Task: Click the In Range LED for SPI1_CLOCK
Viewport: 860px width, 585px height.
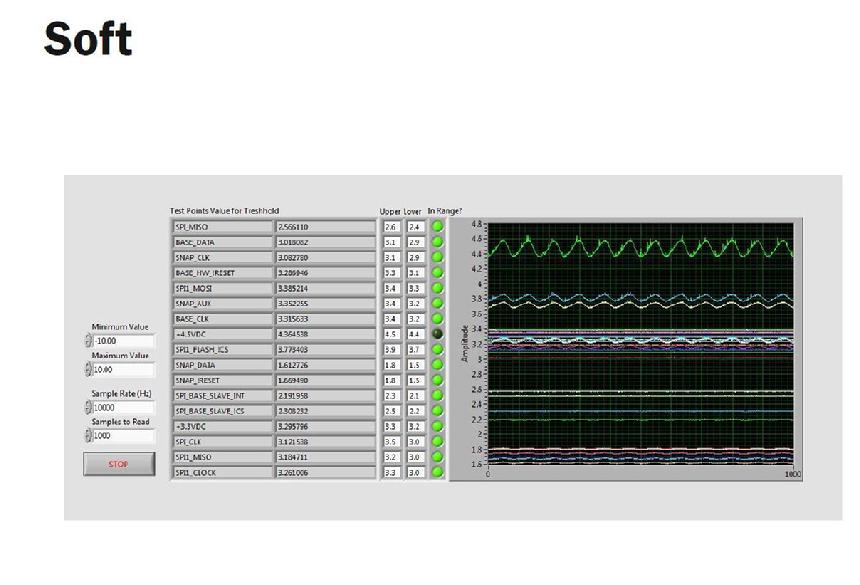Action: tap(437, 472)
